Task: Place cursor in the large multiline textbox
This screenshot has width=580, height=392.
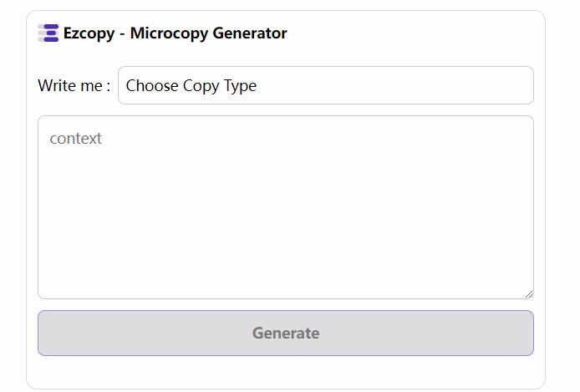Action: 285,207
